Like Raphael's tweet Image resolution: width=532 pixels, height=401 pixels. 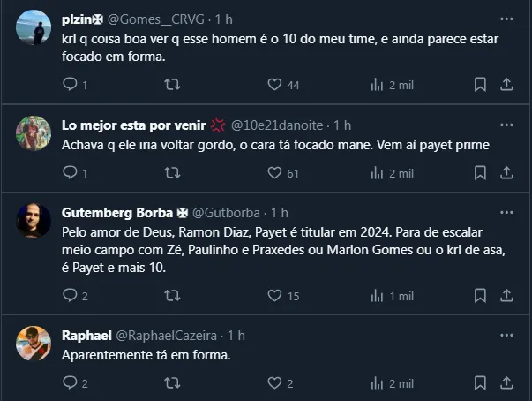(274, 383)
